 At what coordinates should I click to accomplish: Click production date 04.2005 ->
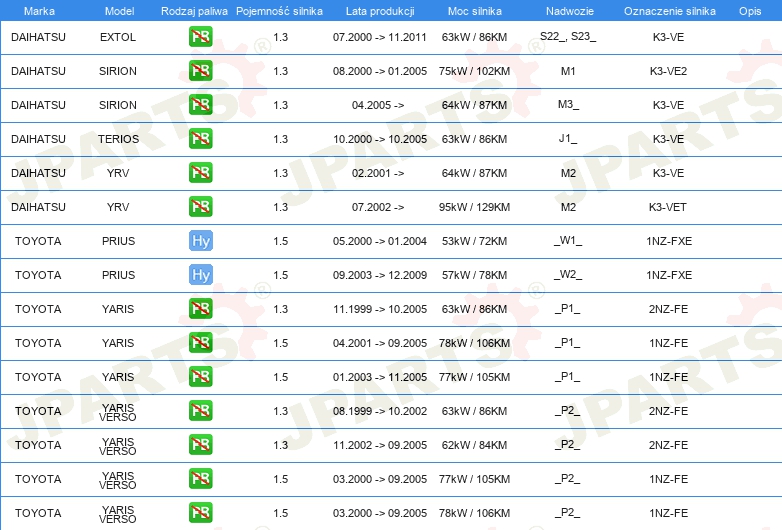pos(378,105)
